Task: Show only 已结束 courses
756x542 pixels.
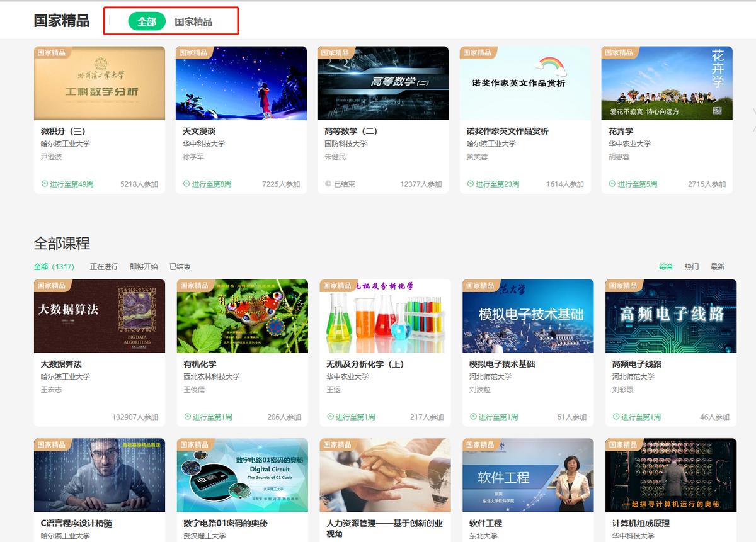Action: 181,266
